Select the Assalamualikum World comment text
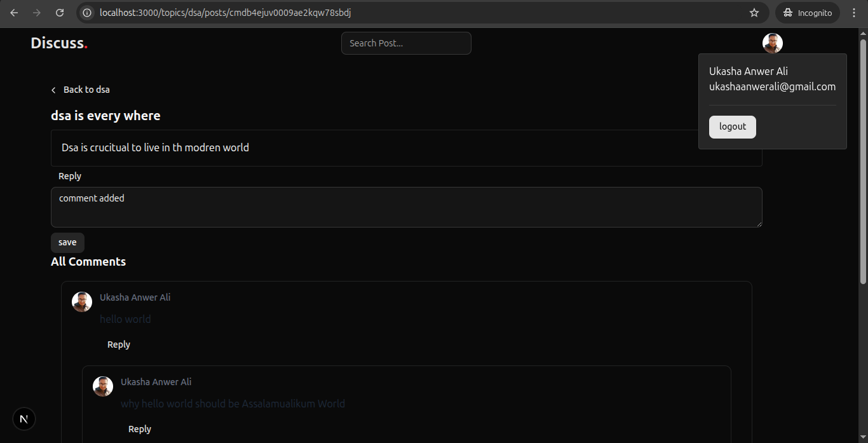 (233, 404)
